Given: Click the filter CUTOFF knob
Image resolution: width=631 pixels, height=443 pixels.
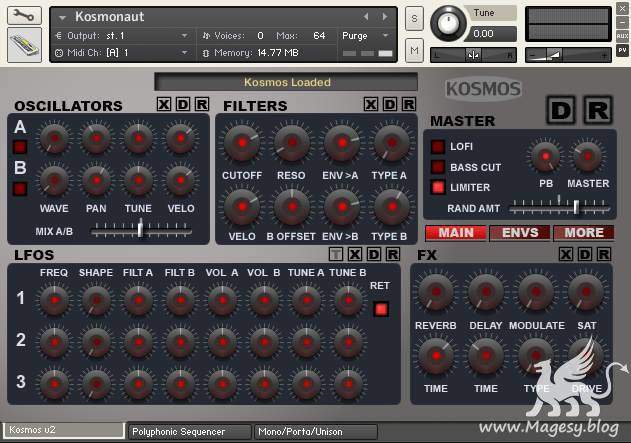Looking at the screenshot, I should click(x=242, y=142).
